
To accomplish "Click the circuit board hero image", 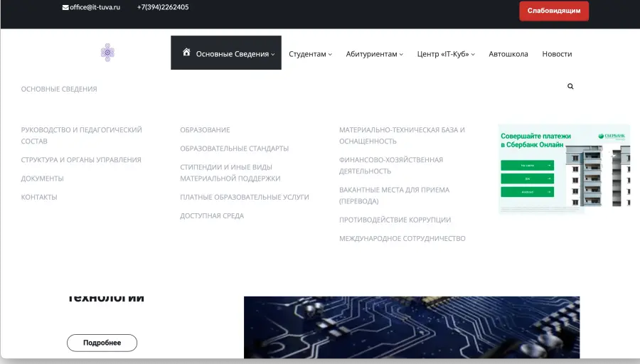I will click(x=411, y=327).
